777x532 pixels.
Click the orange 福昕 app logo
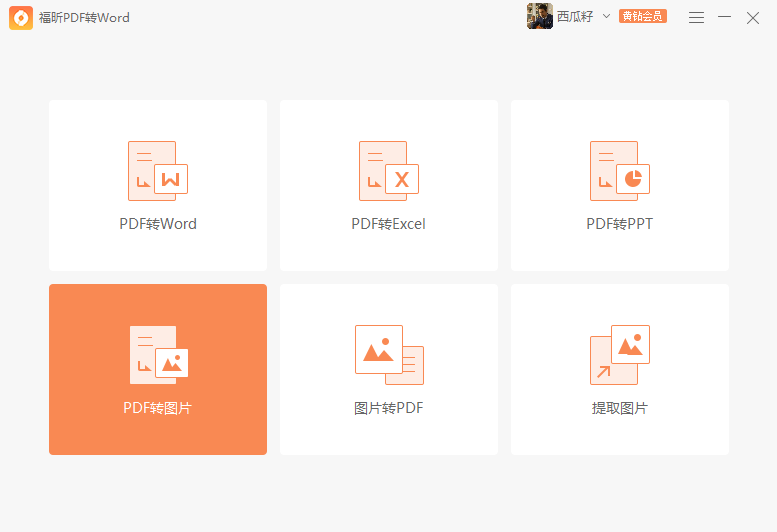21,18
